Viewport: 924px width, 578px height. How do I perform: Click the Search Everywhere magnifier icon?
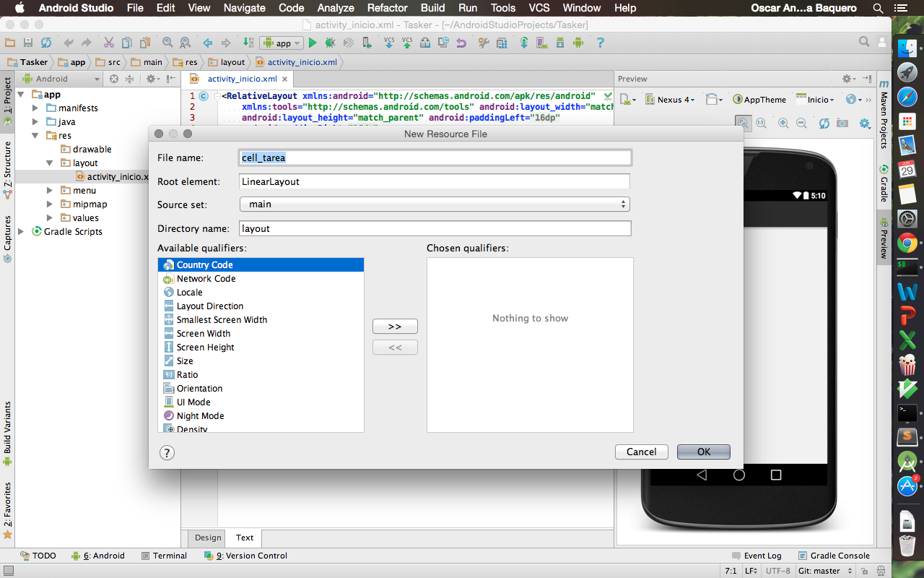coord(864,42)
